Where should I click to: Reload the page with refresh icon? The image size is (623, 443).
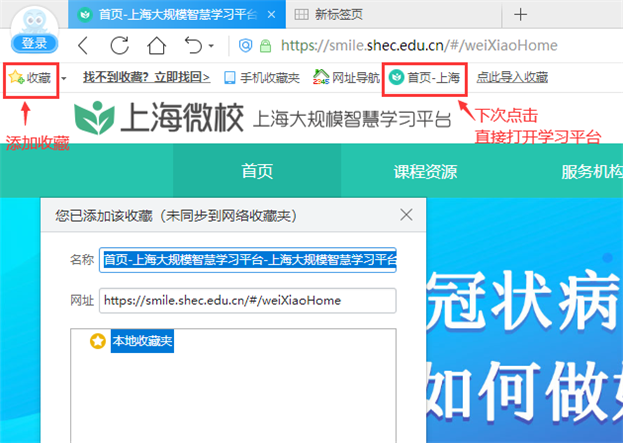tap(120, 45)
